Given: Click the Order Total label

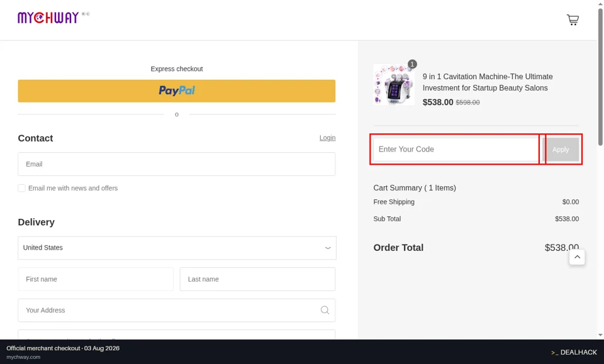Looking at the screenshot, I should click(398, 248).
